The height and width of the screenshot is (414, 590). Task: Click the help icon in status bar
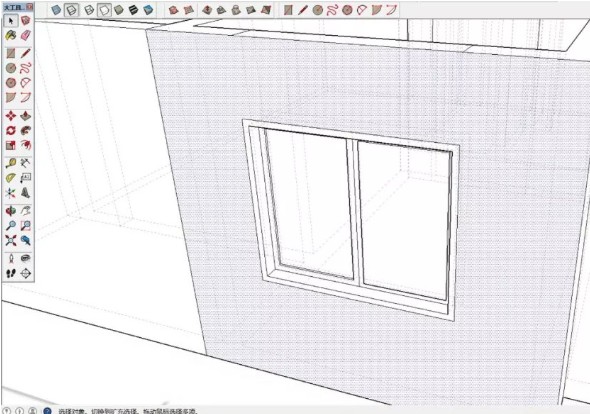[x=47, y=411]
